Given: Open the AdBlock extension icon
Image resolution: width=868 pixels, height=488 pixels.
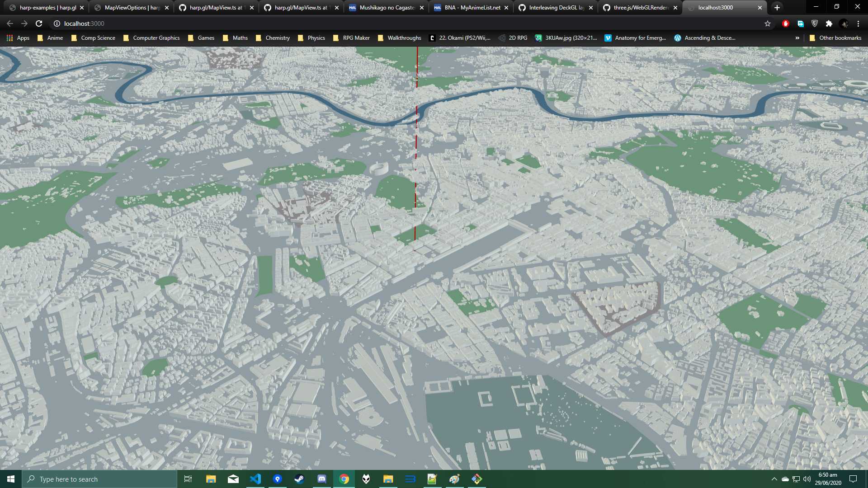Looking at the screenshot, I should pos(786,23).
